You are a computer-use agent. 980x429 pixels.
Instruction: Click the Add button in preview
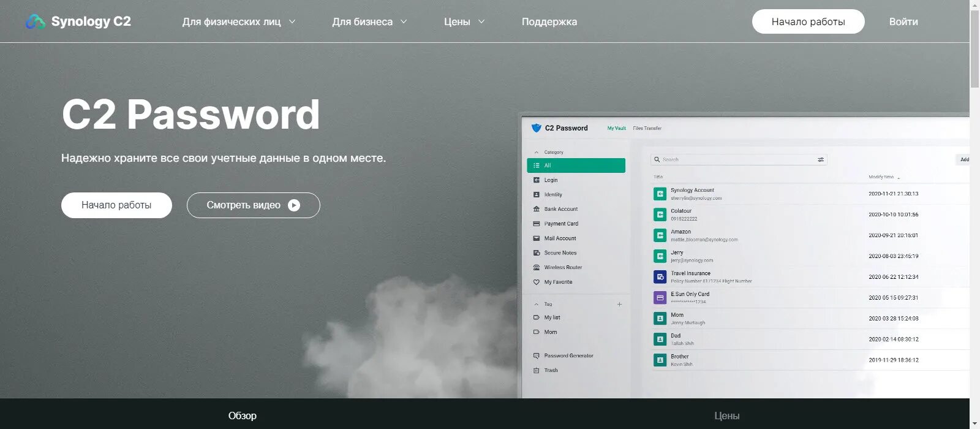(x=963, y=159)
